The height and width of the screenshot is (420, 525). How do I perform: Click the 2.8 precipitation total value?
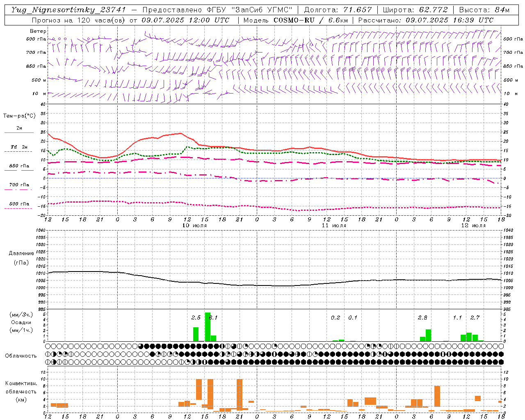point(422,317)
